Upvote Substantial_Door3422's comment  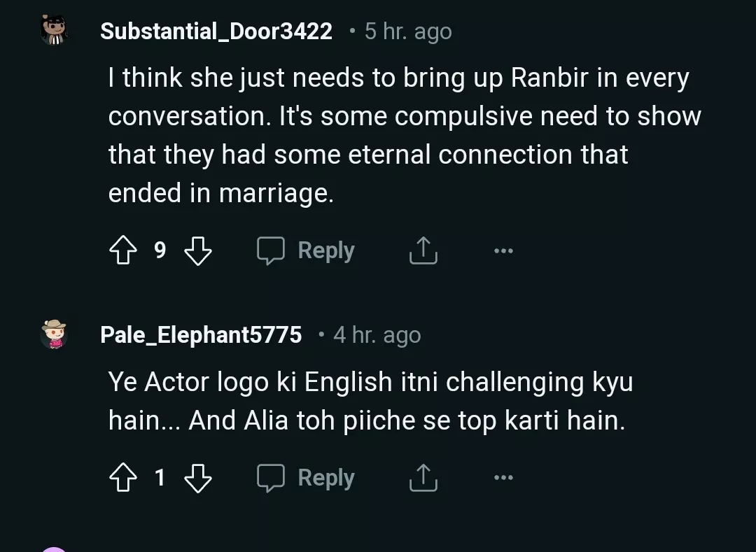123,250
